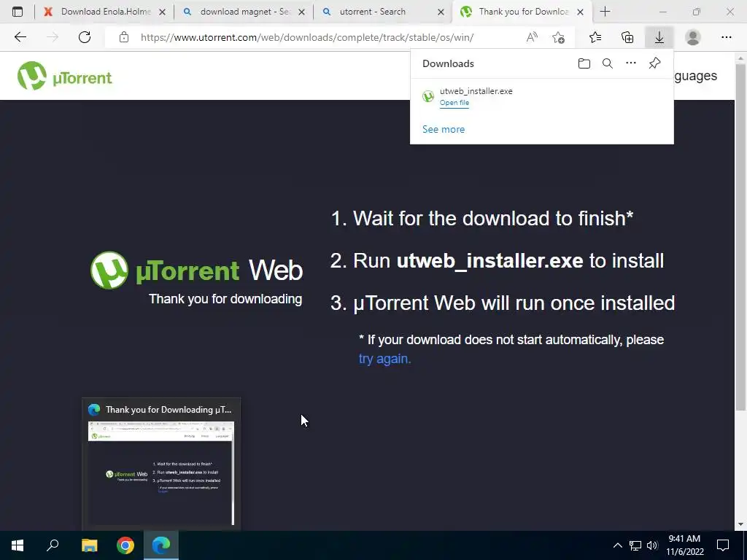Search downloads with magnifier icon
The height and width of the screenshot is (560, 747).
pyautogui.click(x=608, y=63)
